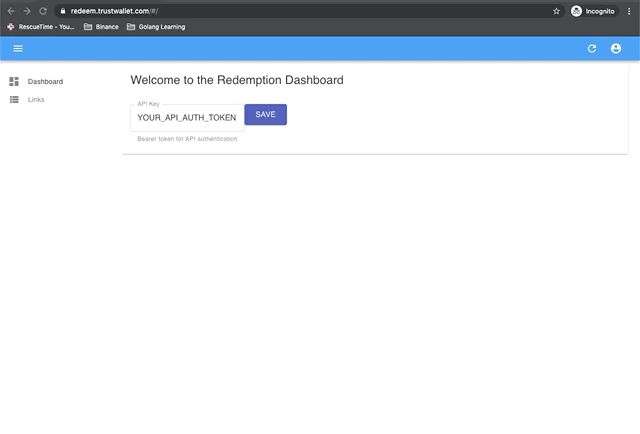This screenshot has width=640, height=434.
Task: Bookmark this page with the star icon
Action: (556, 11)
